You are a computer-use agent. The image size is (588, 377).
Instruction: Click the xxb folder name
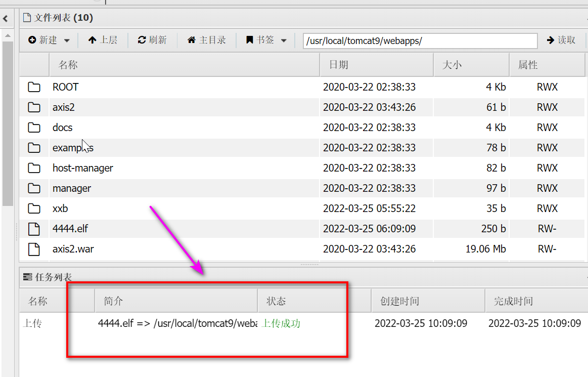[x=60, y=209]
